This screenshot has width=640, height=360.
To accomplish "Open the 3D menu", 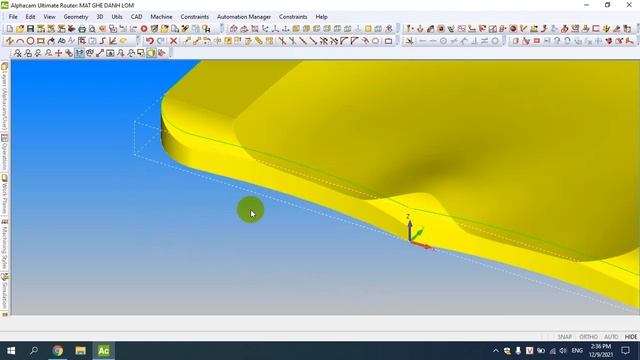I will [x=100, y=17].
